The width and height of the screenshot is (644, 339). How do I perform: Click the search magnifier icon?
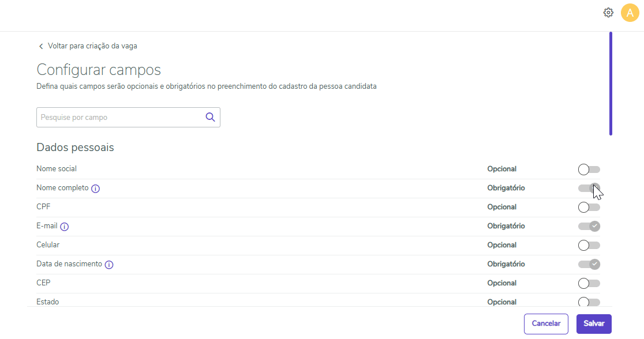coord(210,117)
